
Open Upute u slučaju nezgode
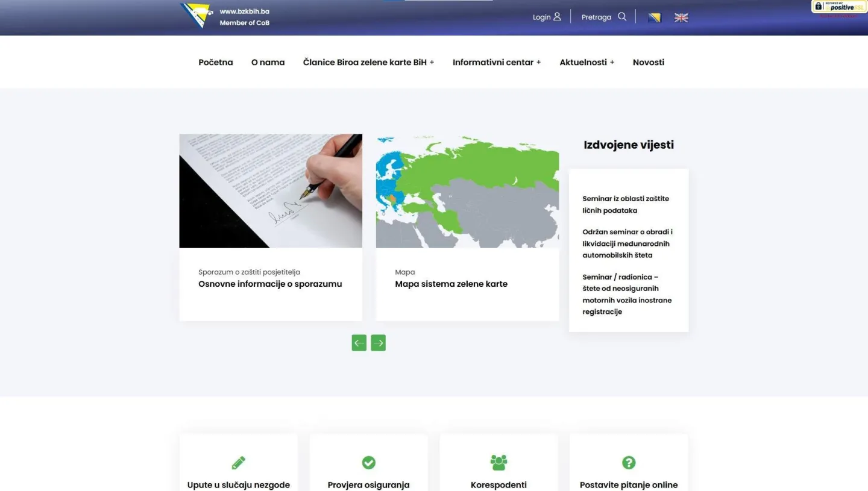[239, 485]
